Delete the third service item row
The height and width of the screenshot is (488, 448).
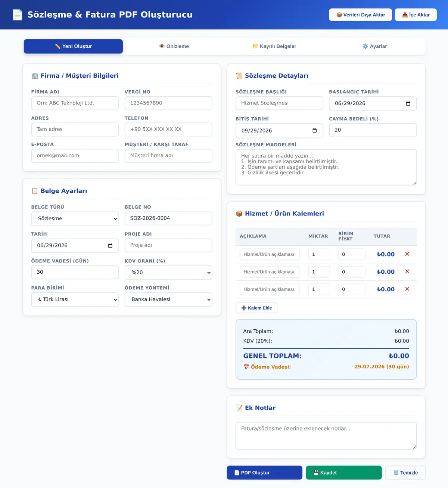pyautogui.click(x=407, y=289)
